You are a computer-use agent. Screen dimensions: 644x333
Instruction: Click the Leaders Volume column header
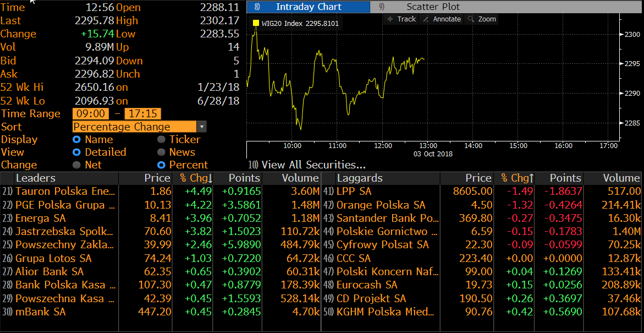300,178
